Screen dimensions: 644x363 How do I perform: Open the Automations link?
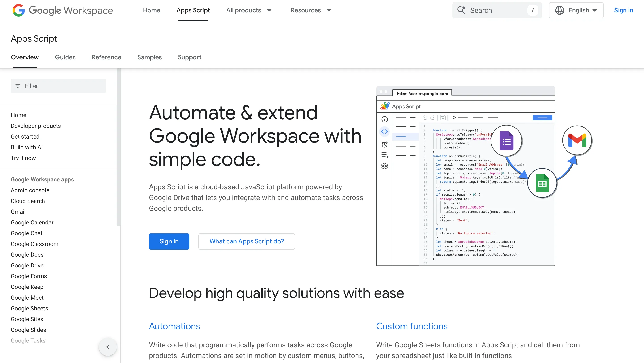(174, 326)
